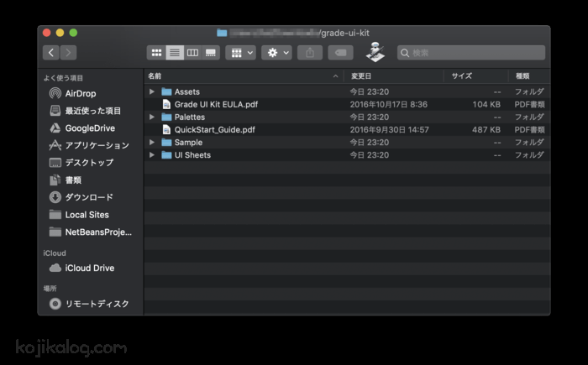The height and width of the screenshot is (365, 588).
Task: Click the Share toolbar button
Action: (310, 53)
